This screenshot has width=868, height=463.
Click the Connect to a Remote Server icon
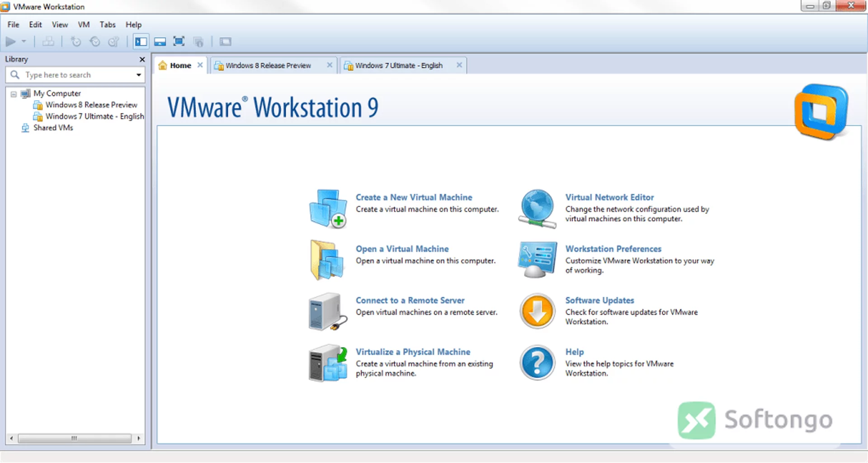coord(328,312)
